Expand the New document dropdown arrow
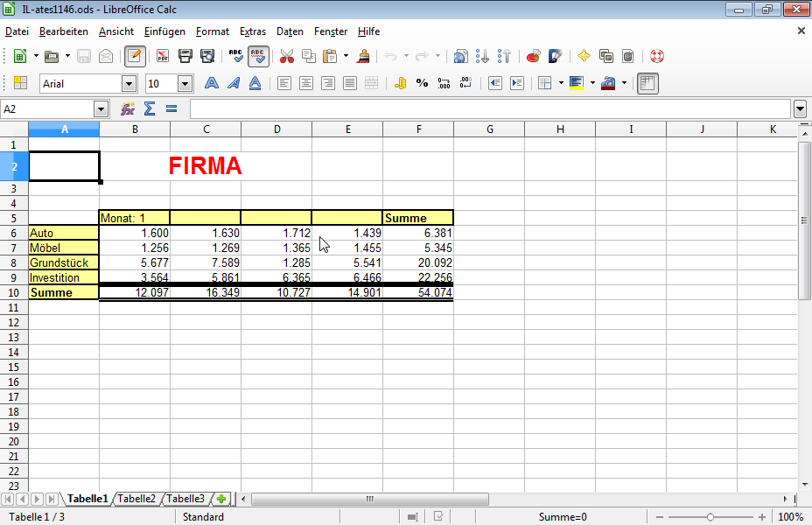This screenshot has height=525, width=812. pyautogui.click(x=36, y=56)
